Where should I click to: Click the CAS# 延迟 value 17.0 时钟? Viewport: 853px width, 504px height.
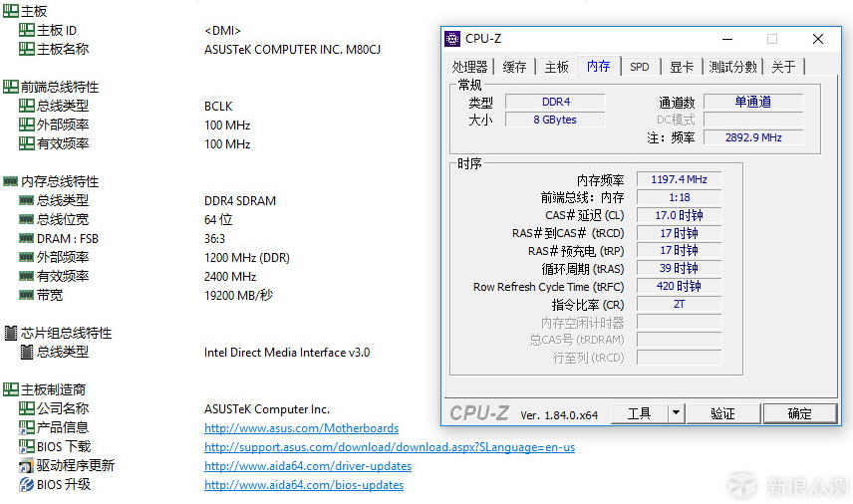pos(679,215)
